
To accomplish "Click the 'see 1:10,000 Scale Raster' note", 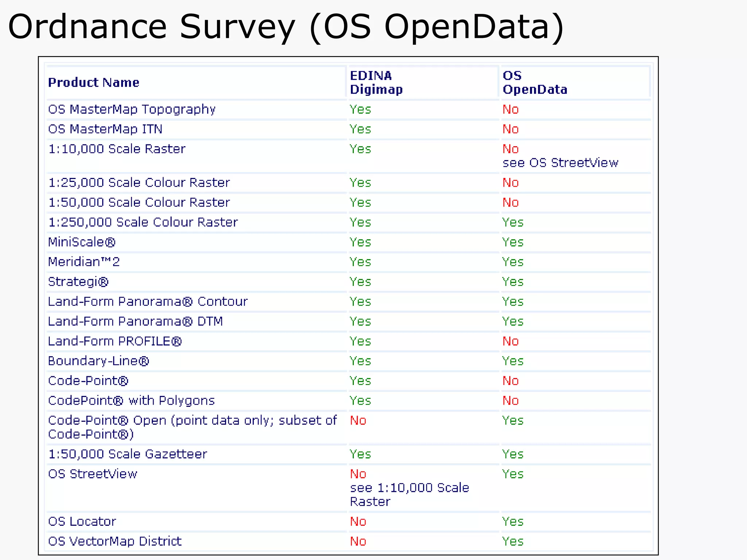I will (409, 495).
